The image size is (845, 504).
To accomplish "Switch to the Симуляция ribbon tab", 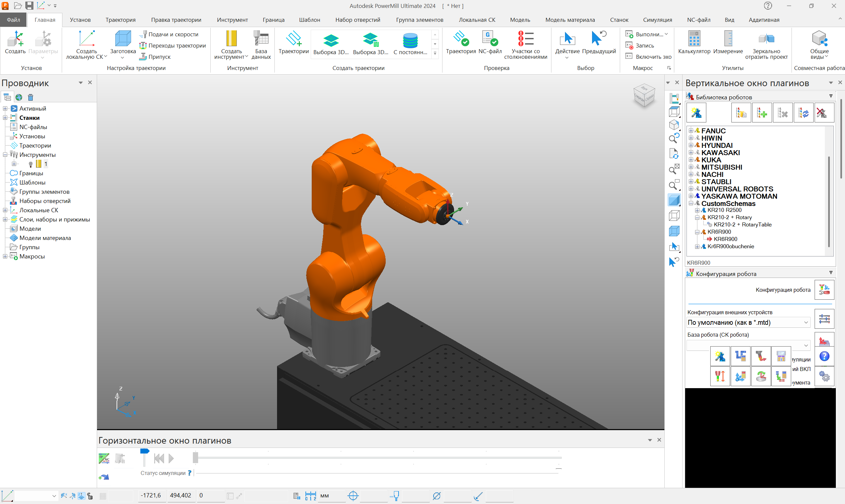I will tap(657, 20).
